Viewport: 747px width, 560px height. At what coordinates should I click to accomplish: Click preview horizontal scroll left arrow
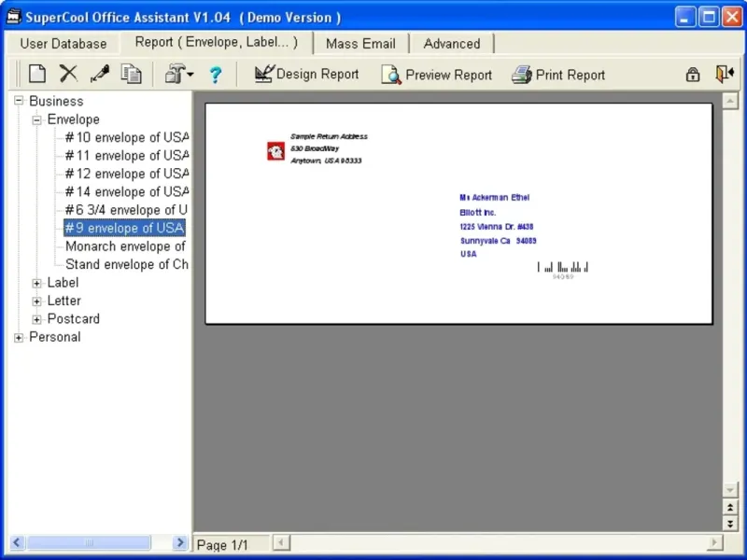coord(282,542)
